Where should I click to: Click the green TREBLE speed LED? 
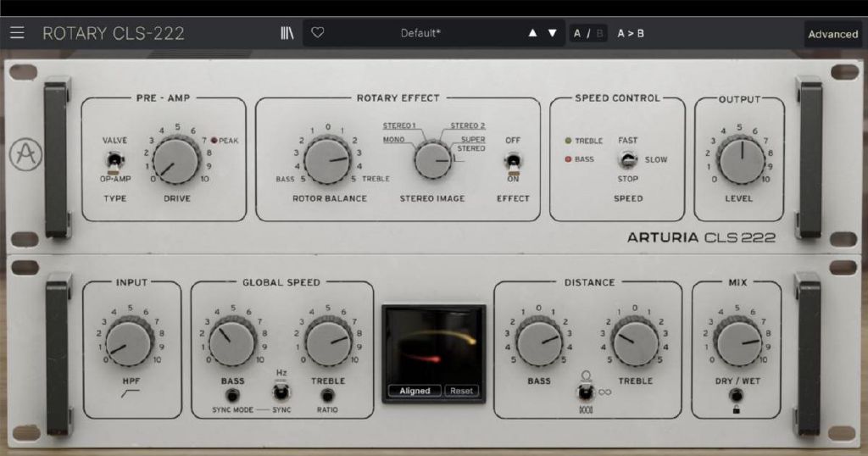[x=568, y=141]
